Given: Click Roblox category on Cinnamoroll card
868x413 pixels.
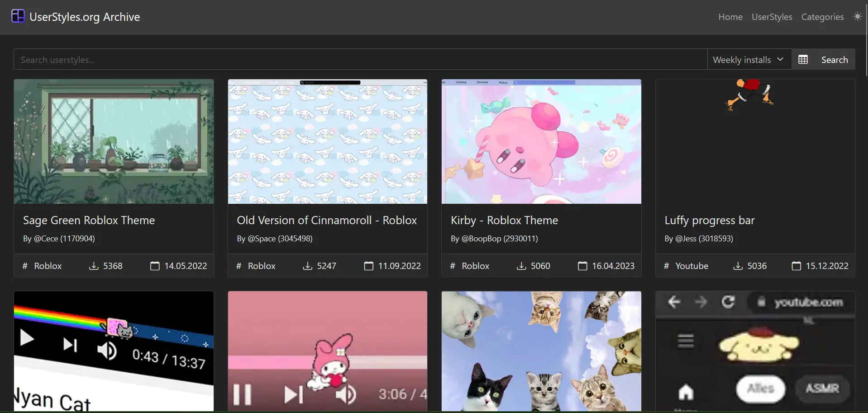Looking at the screenshot, I should 262,266.
